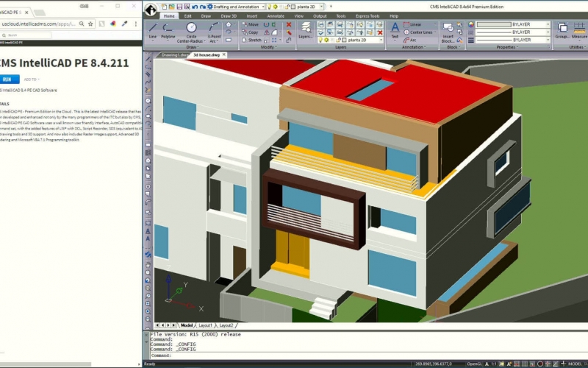
Task: Click the Save icon in quick access toolbar
Action: pos(179,7)
